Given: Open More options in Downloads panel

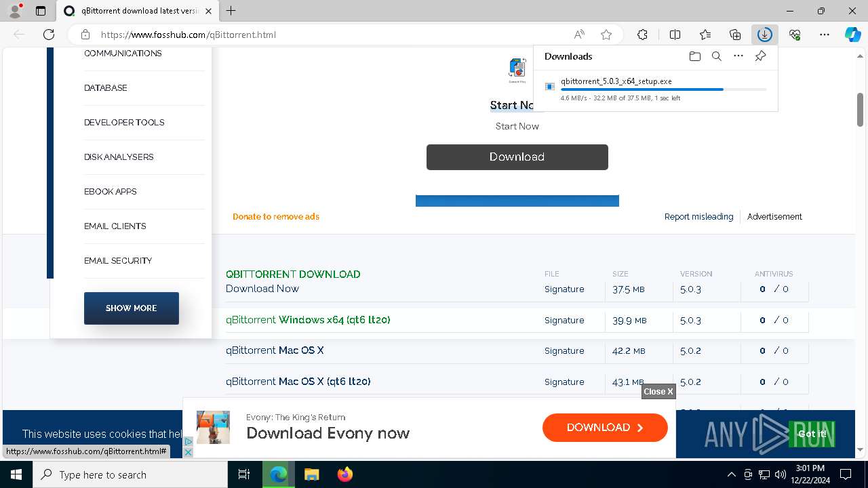Looking at the screenshot, I should point(738,56).
